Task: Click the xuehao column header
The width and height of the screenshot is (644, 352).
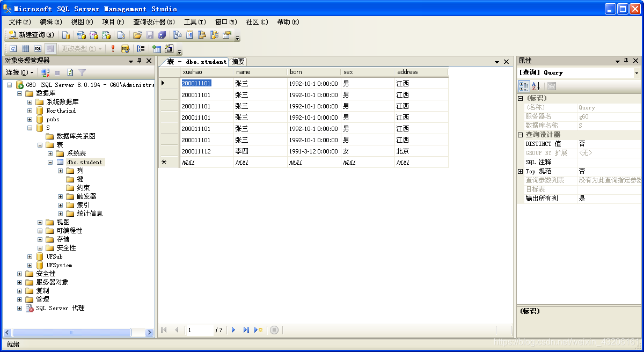Action: (207, 72)
